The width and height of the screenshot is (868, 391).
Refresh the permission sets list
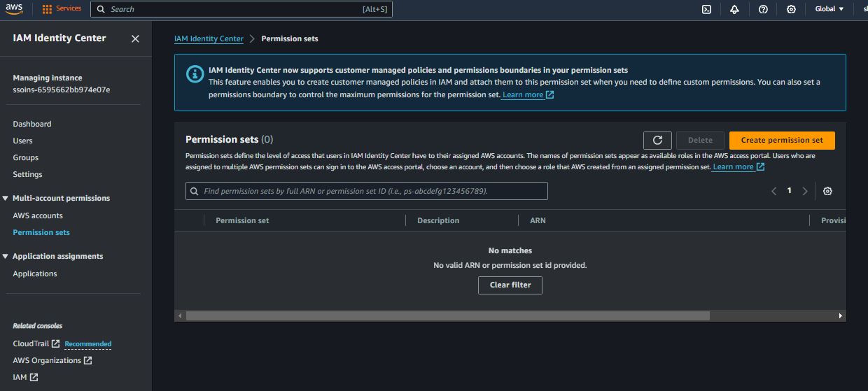coord(657,140)
